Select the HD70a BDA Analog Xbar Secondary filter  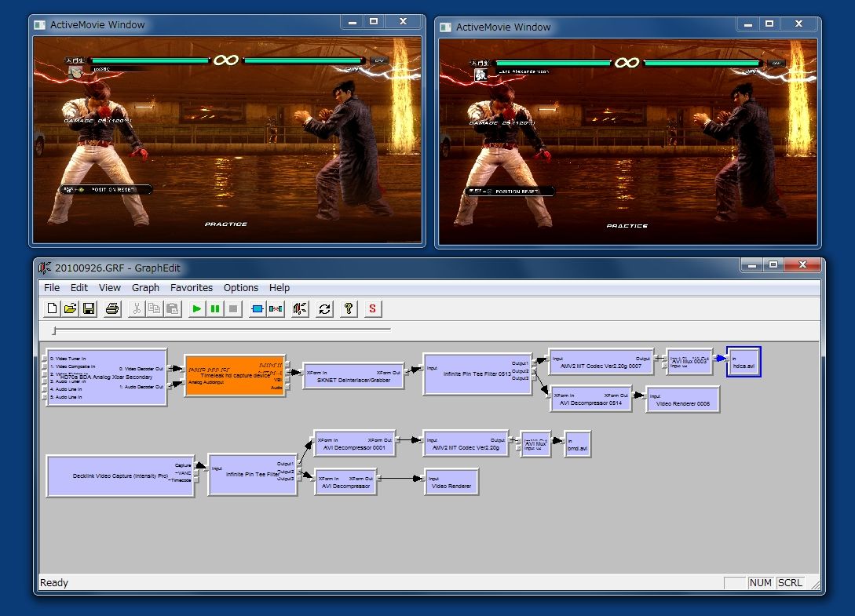click(106, 377)
